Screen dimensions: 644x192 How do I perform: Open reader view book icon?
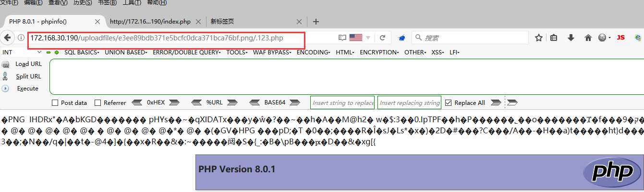[x=342, y=38]
